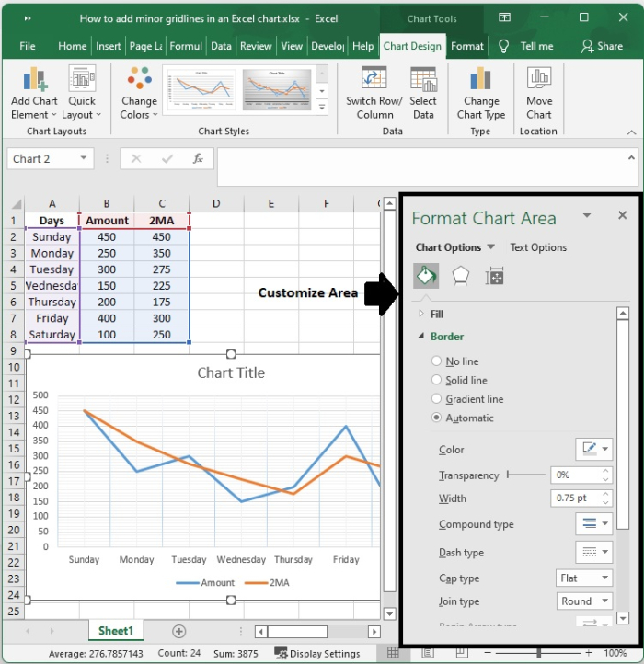Open the File tab
644x664 pixels.
pyautogui.click(x=27, y=46)
